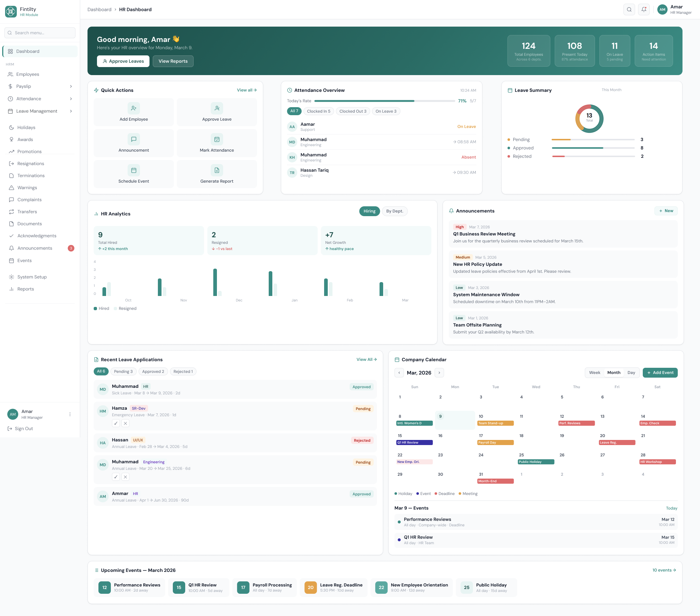The height and width of the screenshot is (616, 700).
Task: Open Complaints in sidebar
Action: (40, 200)
